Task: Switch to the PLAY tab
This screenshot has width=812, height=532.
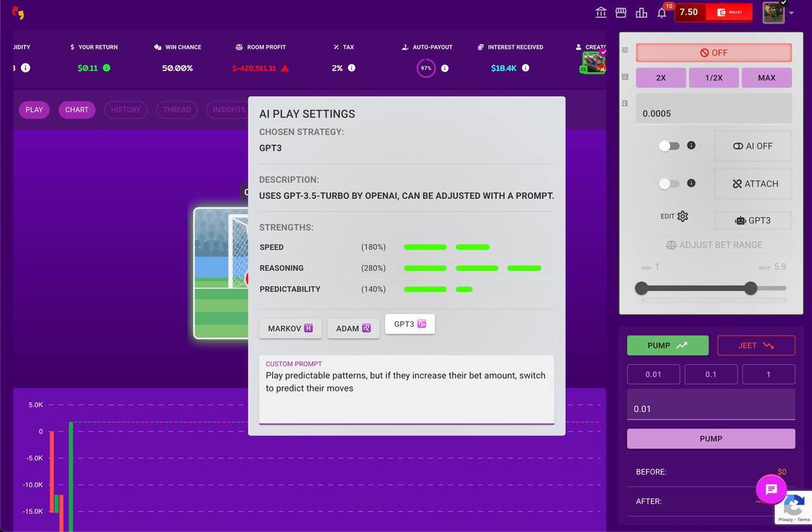Action: [x=34, y=110]
